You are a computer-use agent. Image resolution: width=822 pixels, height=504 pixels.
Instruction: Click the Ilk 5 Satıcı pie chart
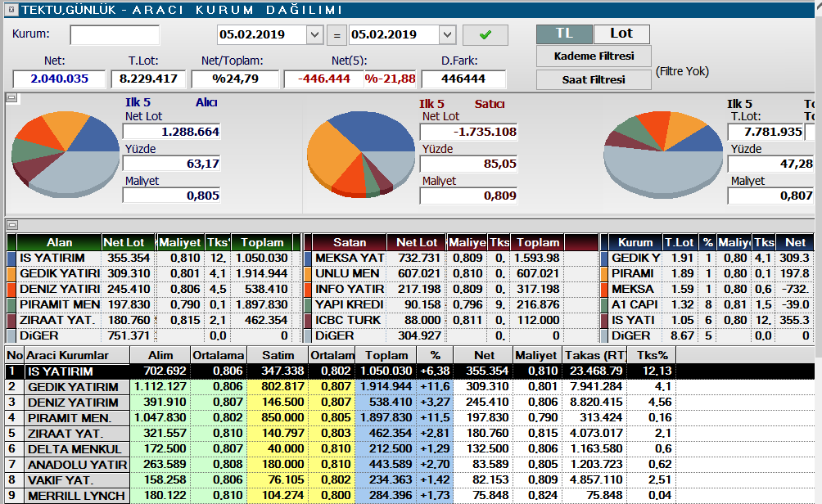click(361, 154)
